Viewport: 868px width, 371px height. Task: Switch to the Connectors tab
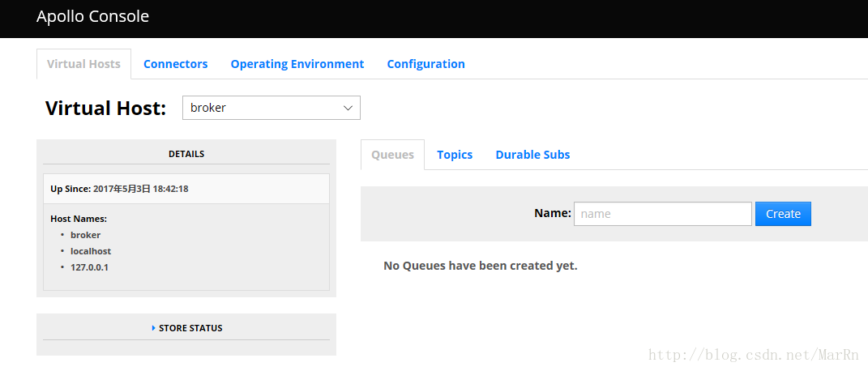pyautogui.click(x=176, y=64)
